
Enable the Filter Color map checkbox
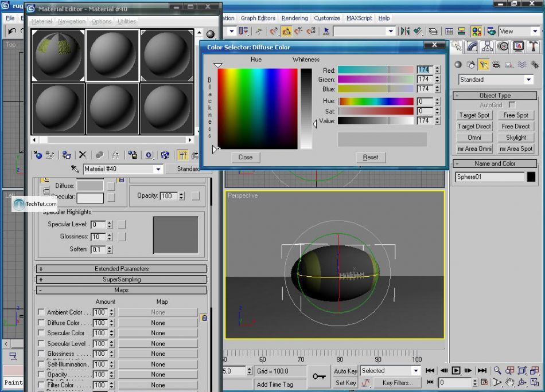[x=41, y=385]
